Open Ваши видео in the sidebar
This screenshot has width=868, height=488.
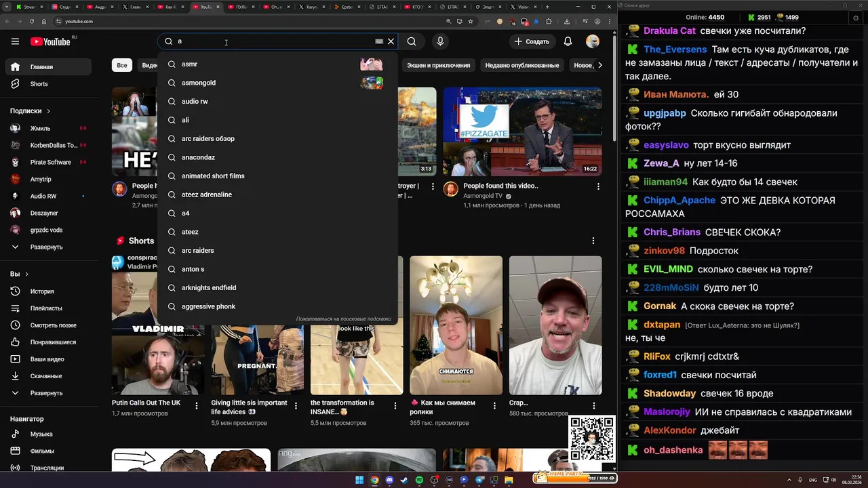pos(47,359)
